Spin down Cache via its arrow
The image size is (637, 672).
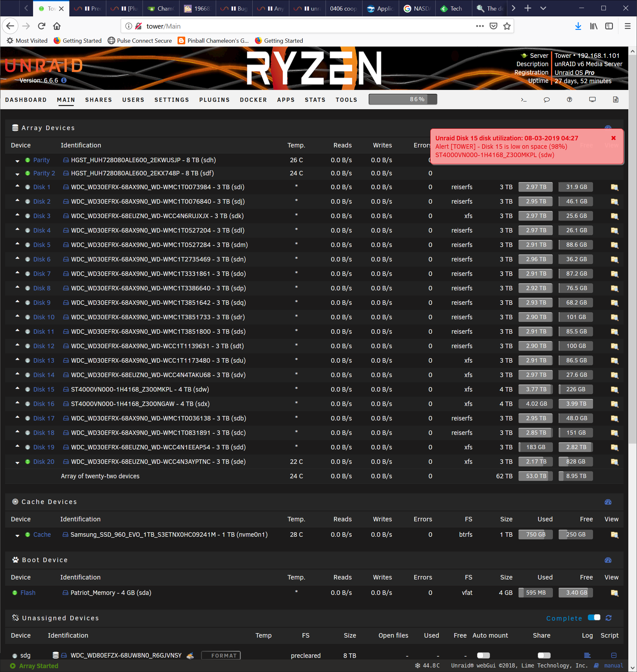(x=17, y=536)
